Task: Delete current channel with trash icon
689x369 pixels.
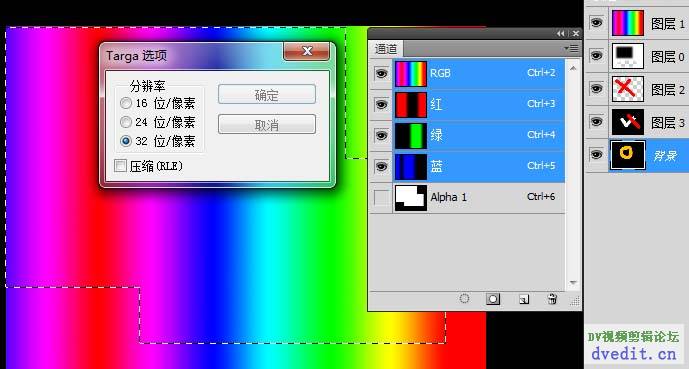Action: (552, 299)
